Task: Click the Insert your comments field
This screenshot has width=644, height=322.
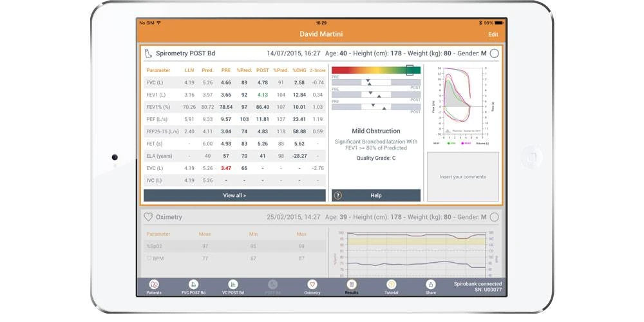Action: 463,176
